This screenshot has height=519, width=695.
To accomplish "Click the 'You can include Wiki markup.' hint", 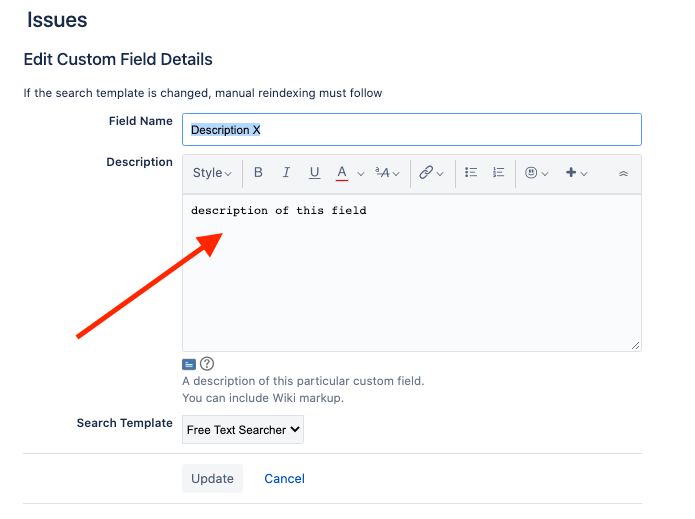I will click(263, 398).
